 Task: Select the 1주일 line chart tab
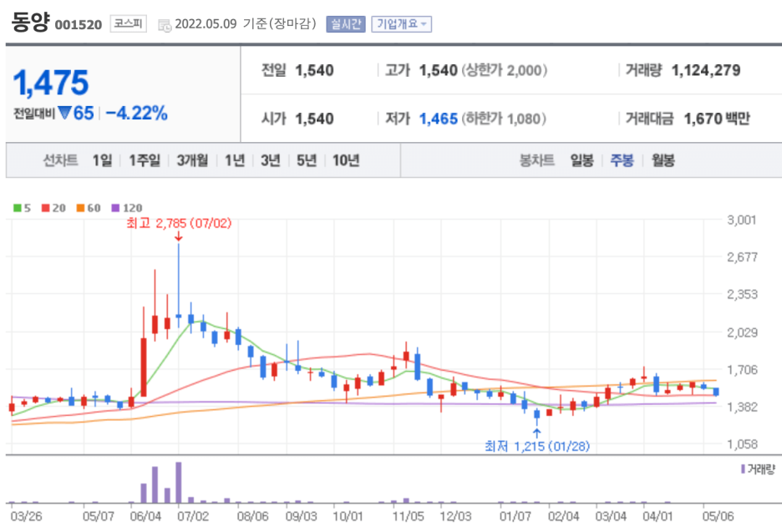tap(145, 160)
